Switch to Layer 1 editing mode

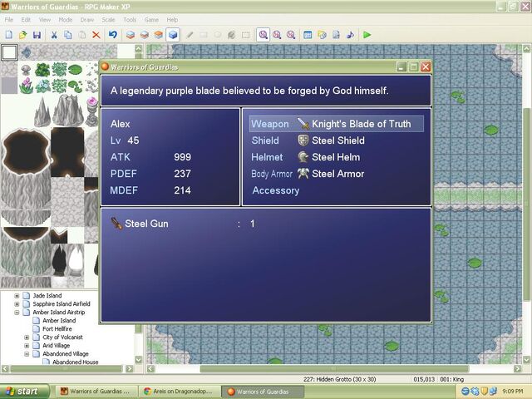(131, 35)
